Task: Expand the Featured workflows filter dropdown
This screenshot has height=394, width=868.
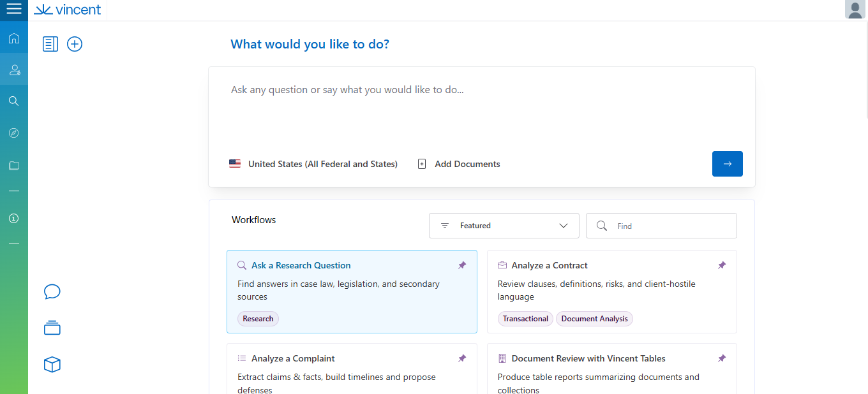Action: point(504,226)
